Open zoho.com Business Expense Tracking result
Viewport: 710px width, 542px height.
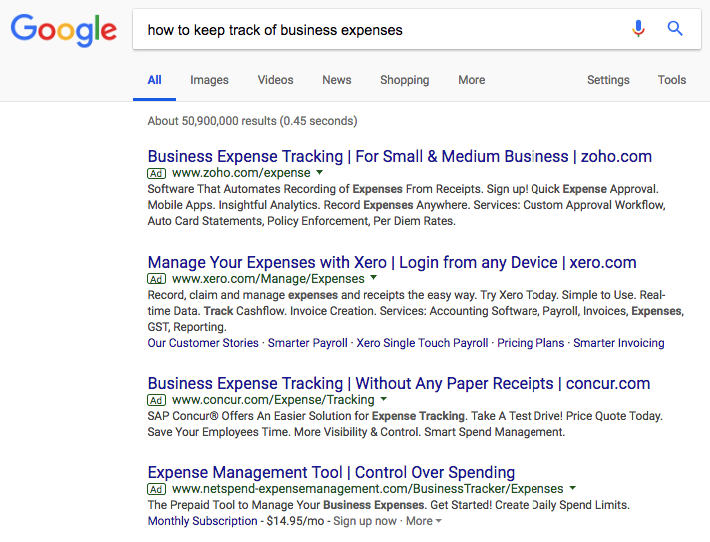pyautogui.click(x=399, y=156)
